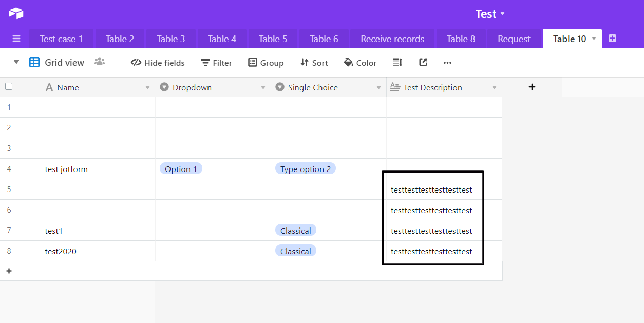Expand the Dropdown field header menu
Viewport: 644px width, 323px height.
coord(262,87)
